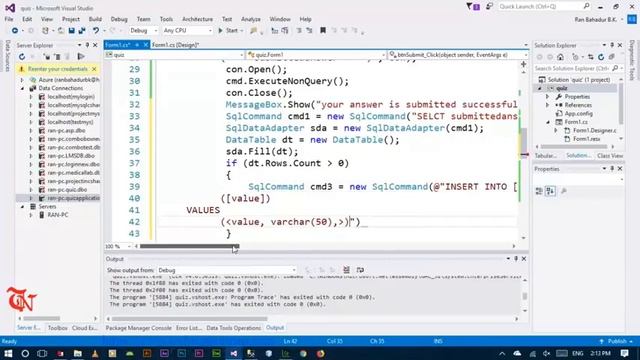Open the Tools menu
The width and height of the screenshot is (640, 360).
(166, 19)
